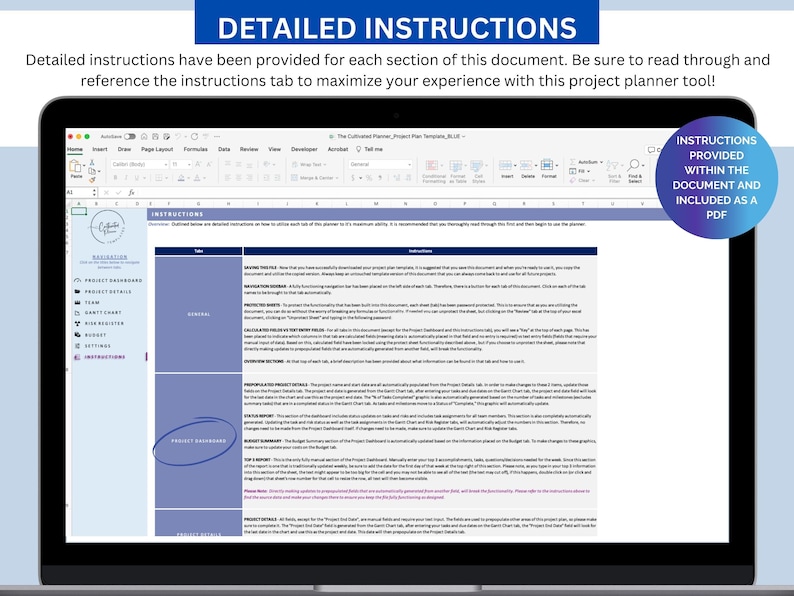Click the Borders icon
794x596 pixels.
(158, 178)
